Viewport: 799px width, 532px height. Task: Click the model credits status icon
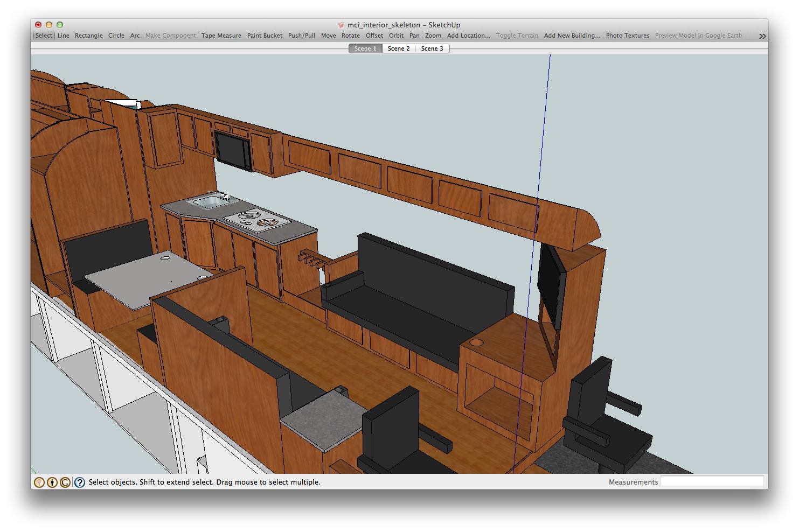point(52,482)
